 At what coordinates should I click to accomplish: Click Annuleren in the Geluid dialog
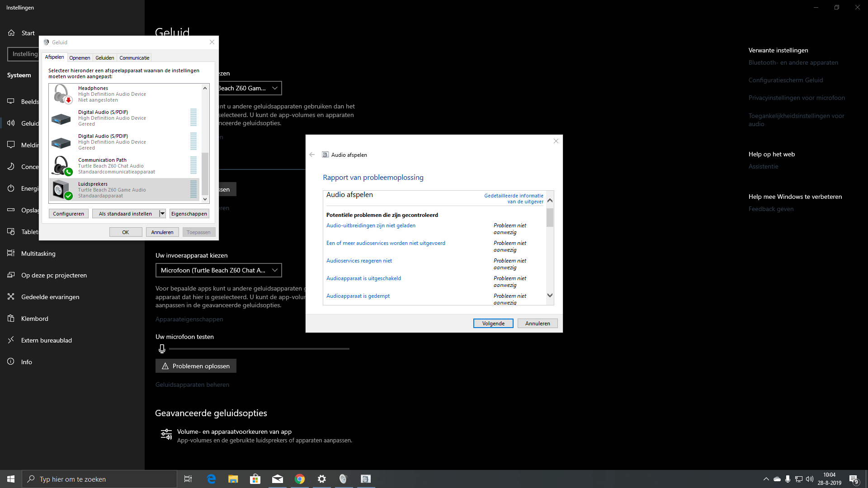pos(162,232)
